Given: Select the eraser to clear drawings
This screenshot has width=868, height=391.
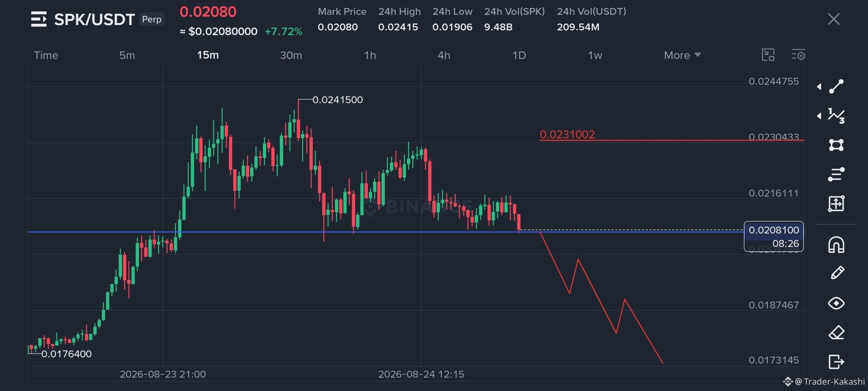Looking at the screenshot, I should pos(836,332).
